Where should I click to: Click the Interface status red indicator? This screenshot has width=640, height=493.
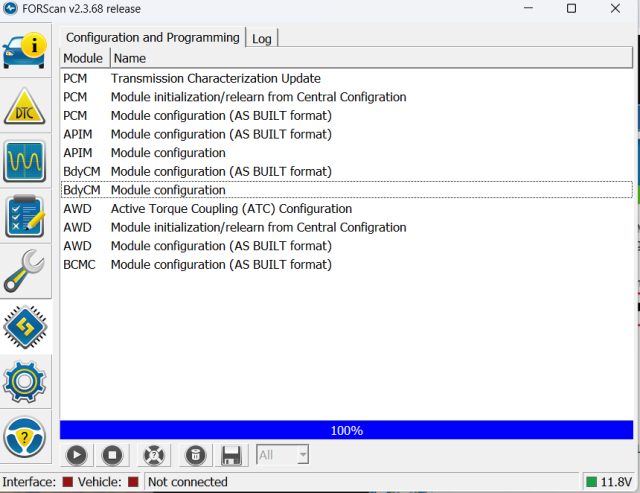point(68,482)
